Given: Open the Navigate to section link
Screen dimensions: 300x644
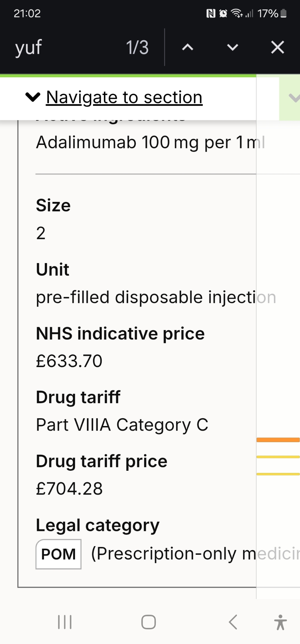Looking at the screenshot, I should coord(124,97).
